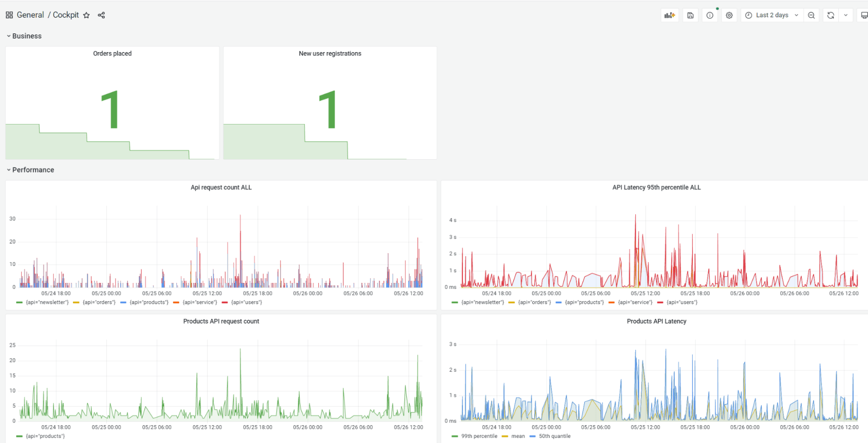Enable kiosk mode via the TV icon

[864, 15]
